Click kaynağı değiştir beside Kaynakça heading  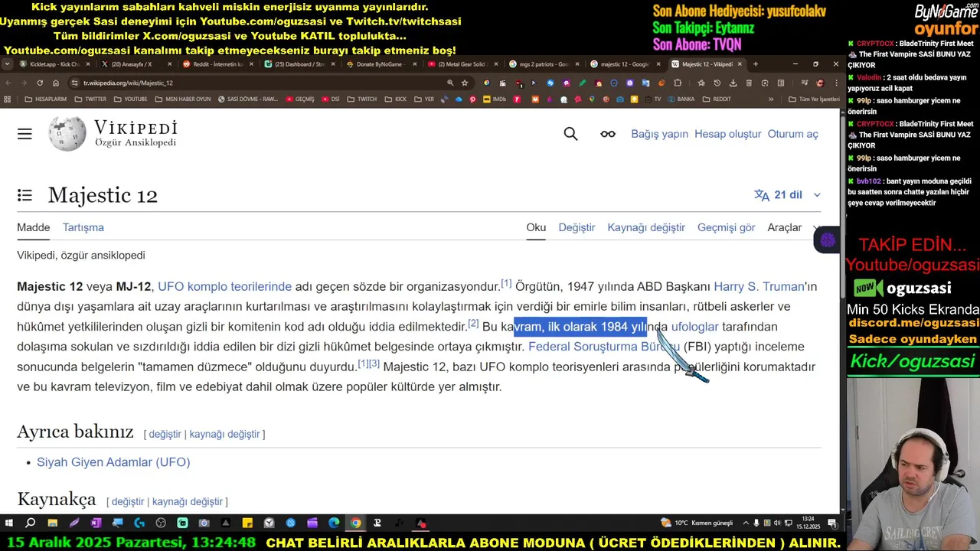point(187,501)
